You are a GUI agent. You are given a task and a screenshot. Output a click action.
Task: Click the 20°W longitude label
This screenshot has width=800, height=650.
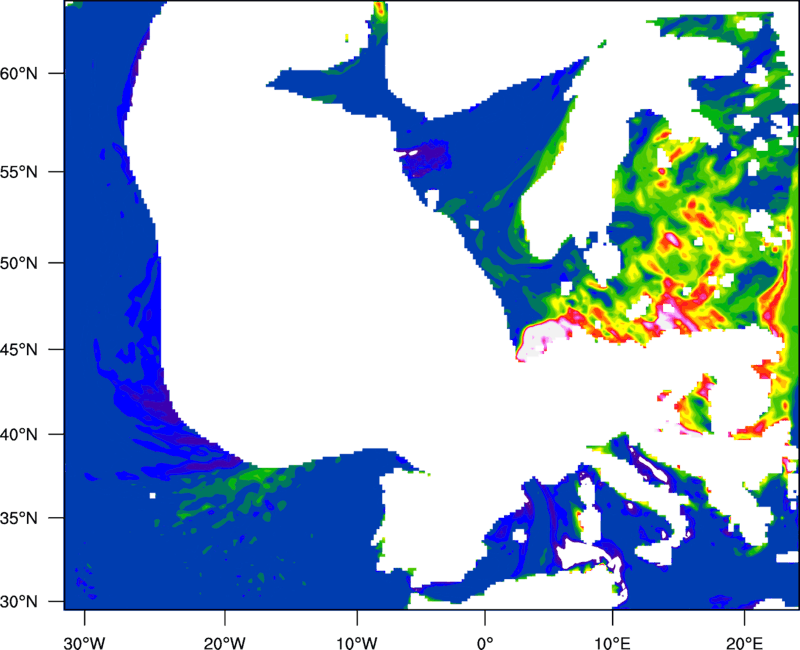tap(224, 643)
